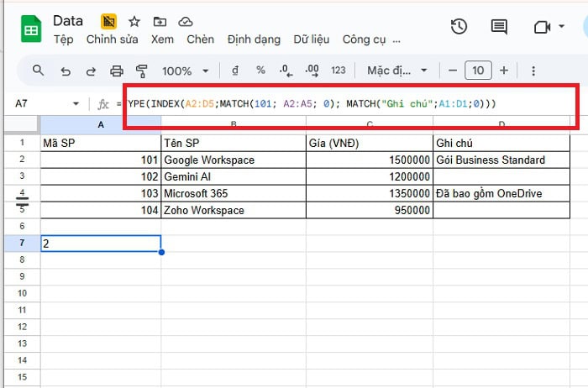The width and height of the screenshot is (588, 388).
Task: Expand the name box A7 dropdown
Action: point(76,104)
